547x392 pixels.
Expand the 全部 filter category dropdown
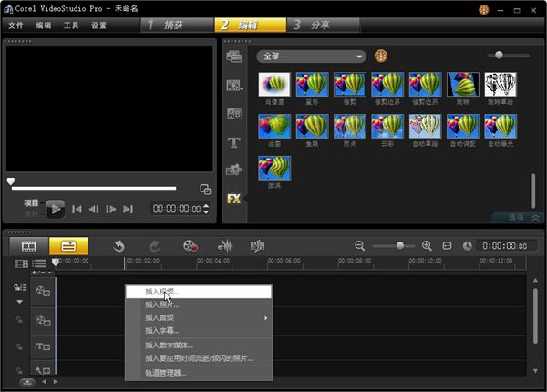tap(310, 56)
